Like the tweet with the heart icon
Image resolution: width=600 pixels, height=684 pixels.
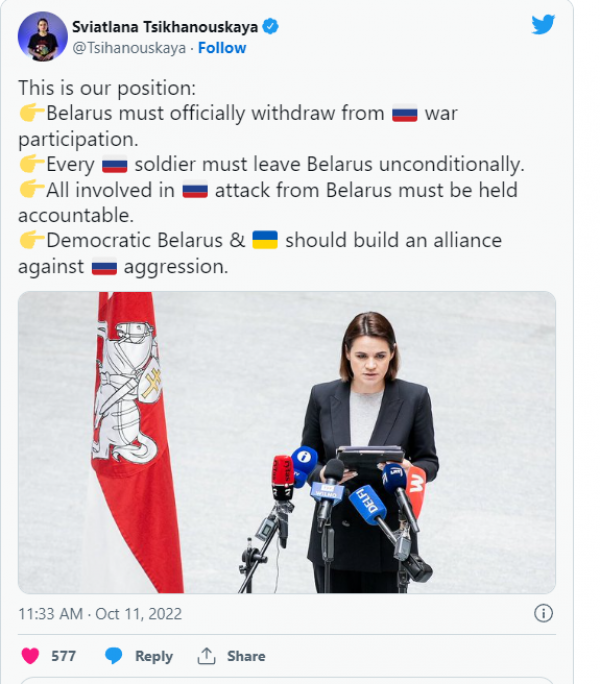(x=31, y=656)
